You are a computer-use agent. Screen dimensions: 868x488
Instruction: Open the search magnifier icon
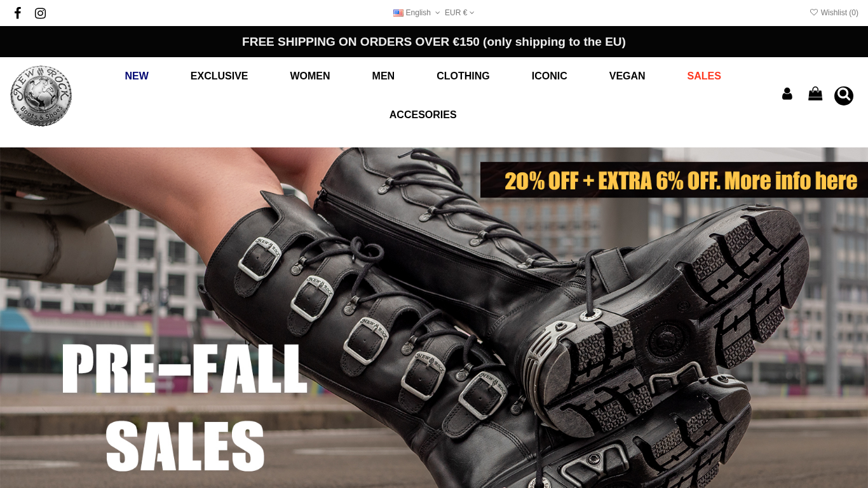(844, 96)
